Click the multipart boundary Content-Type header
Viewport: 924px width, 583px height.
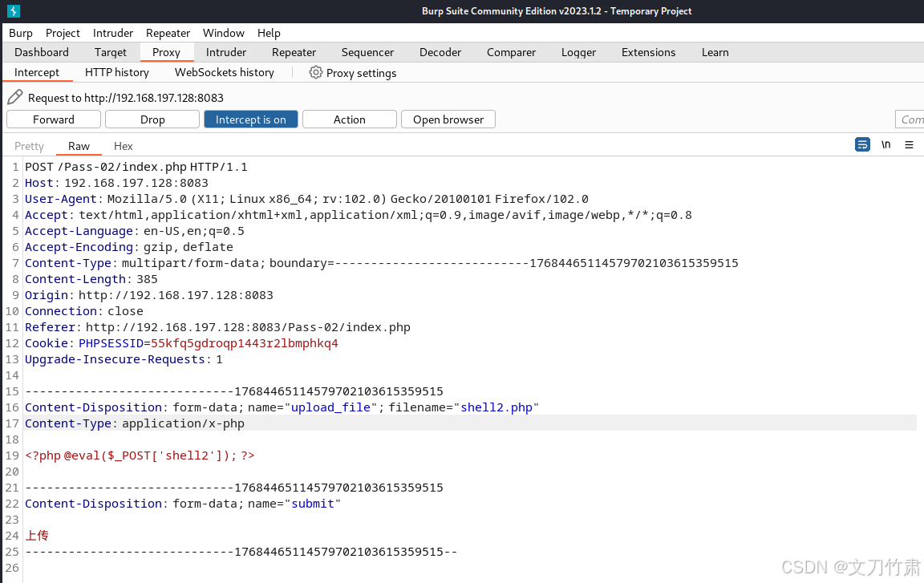click(381, 263)
